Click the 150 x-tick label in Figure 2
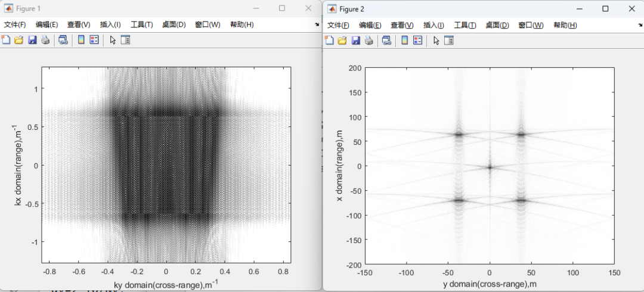The image size is (644, 292). click(614, 273)
